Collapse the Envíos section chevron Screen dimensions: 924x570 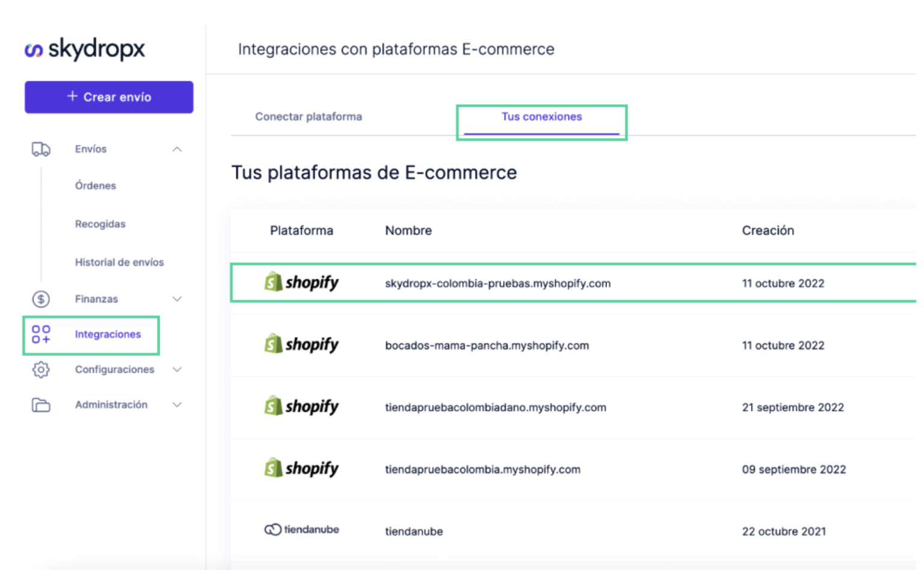pos(177,149)
